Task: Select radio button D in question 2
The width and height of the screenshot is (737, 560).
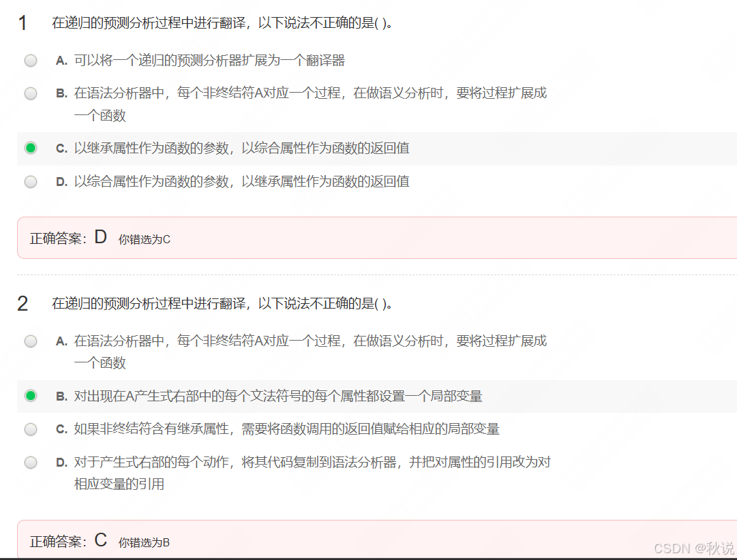Action: pos(31,462)
